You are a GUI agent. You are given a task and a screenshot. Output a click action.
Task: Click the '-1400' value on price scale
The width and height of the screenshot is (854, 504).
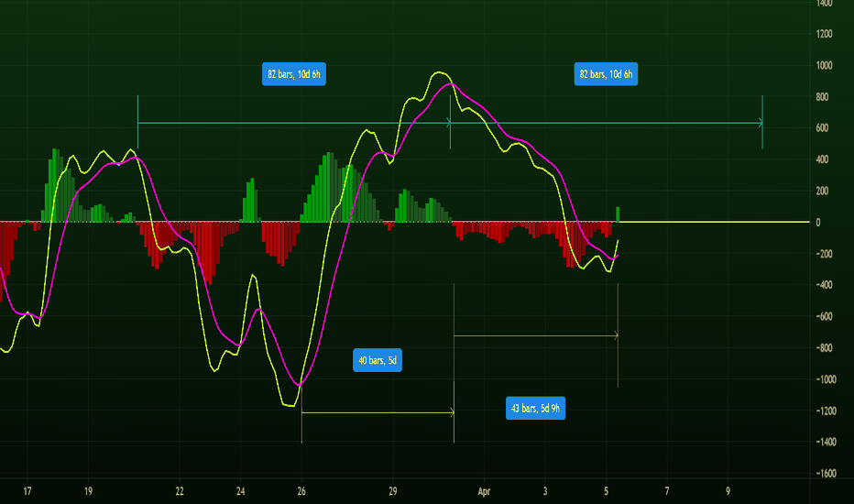click(x=826, y=442)
